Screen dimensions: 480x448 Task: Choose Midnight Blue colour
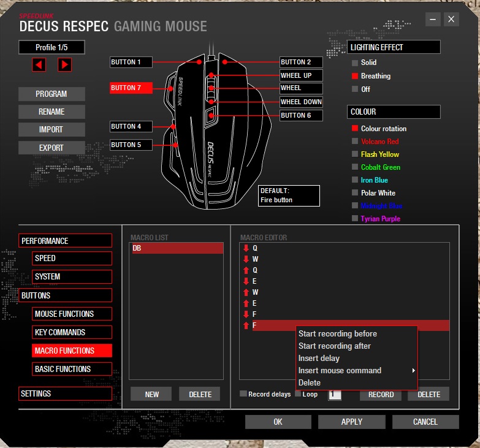(x=355, y=205)
